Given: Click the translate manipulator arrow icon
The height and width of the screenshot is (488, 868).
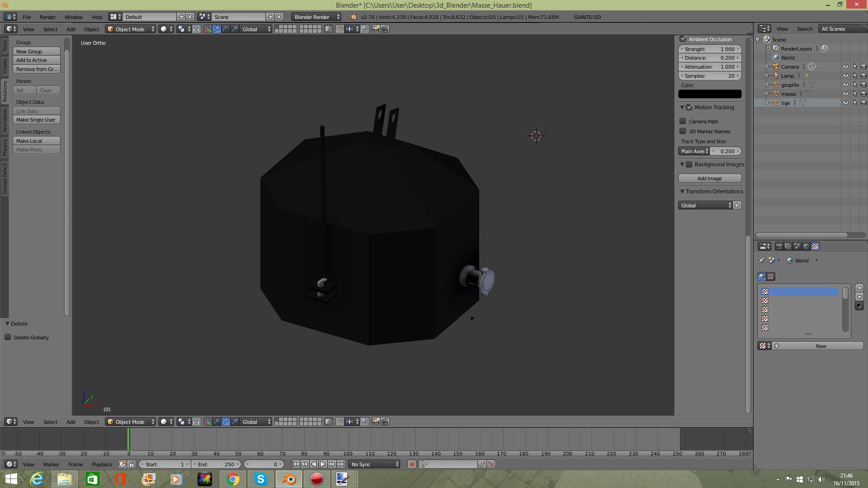Looking at the screenshot, I should coord(217,29).
